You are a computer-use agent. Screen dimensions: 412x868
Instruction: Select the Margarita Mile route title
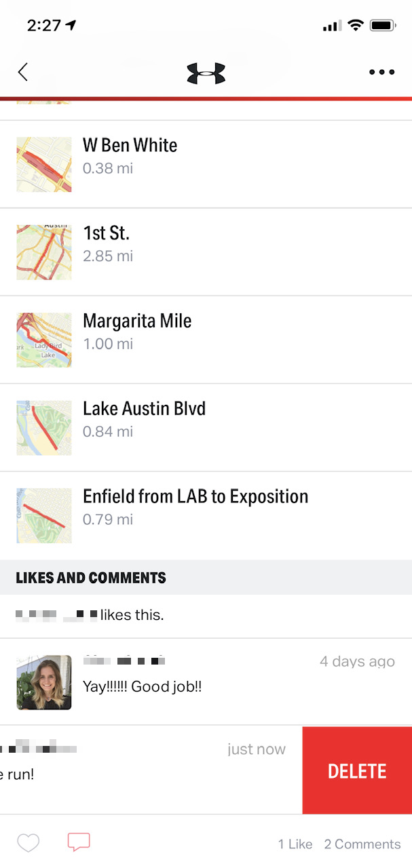coord(137,321)
